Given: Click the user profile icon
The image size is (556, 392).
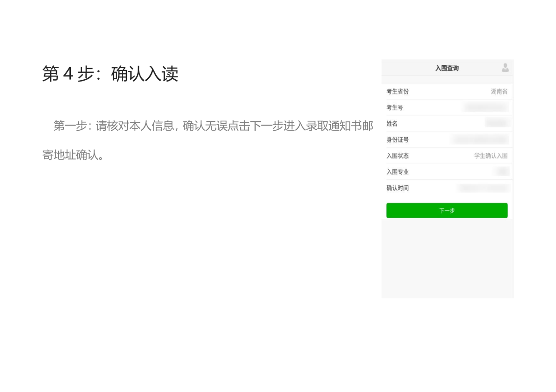Looking at the screenshot, I should pyautogui.click(x=505, y=68).
